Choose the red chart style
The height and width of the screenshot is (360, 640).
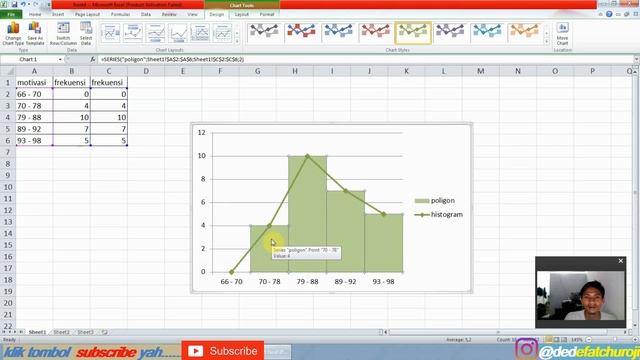pyautogui.click(x=376, y=33)
